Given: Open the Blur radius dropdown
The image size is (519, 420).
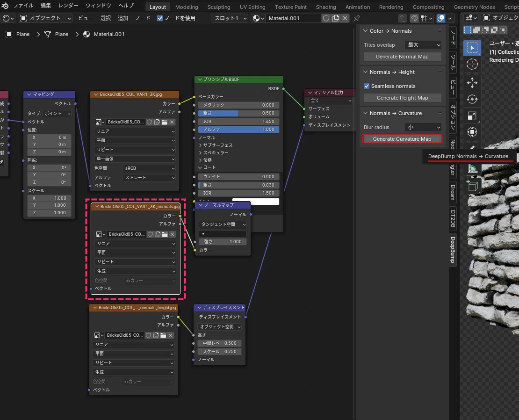Looking at the screenshot, I should pos(424,127).
